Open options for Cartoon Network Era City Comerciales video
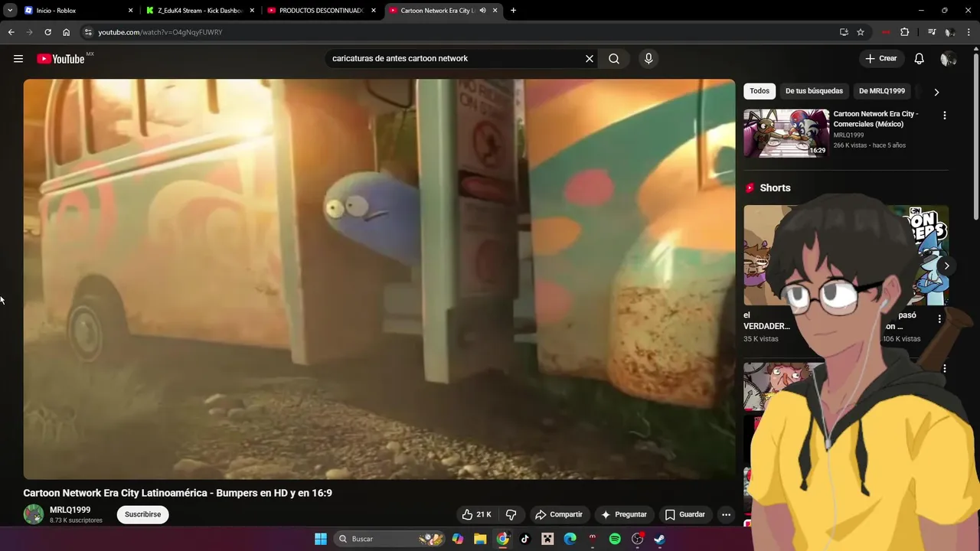 pos(944,116)
